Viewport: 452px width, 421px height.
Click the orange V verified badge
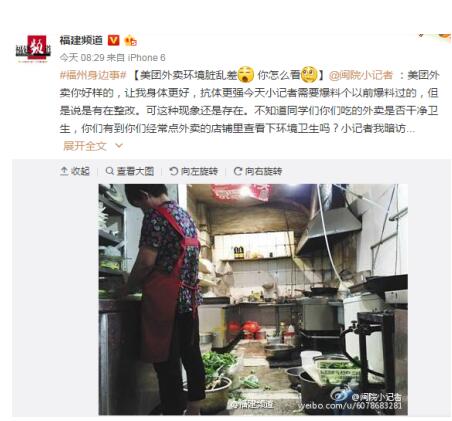[x=113, y=40]
